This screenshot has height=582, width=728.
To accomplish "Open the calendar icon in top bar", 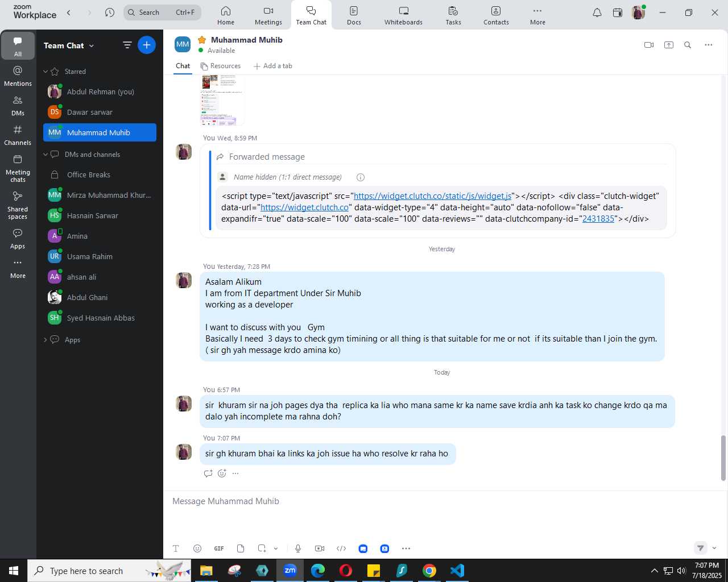I will click(618, 13).
